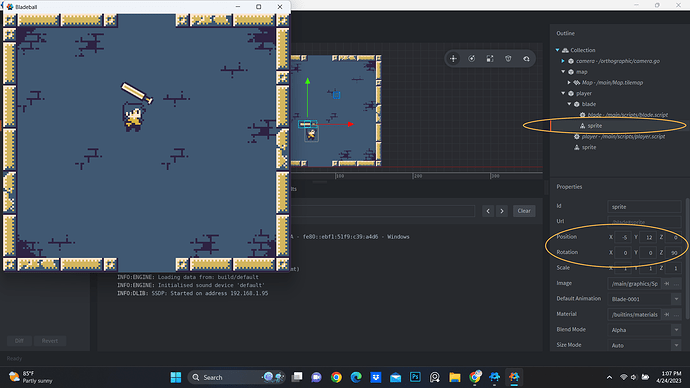This screenshot has height=388, width=690.
Task: Select blade.script in the Outline
Action: [x=628, y=115]
